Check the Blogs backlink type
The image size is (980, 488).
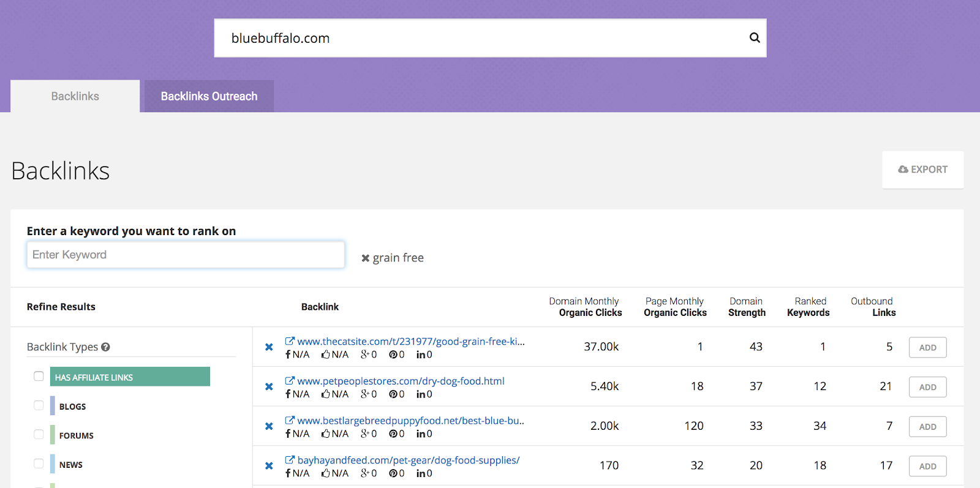tap(39, 405)
